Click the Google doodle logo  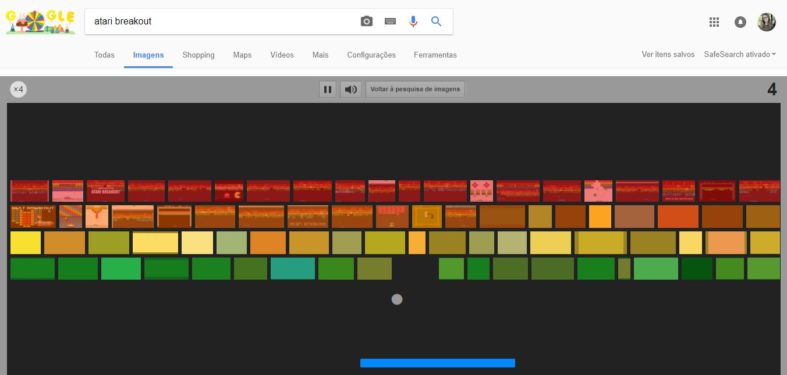(40, 22)
